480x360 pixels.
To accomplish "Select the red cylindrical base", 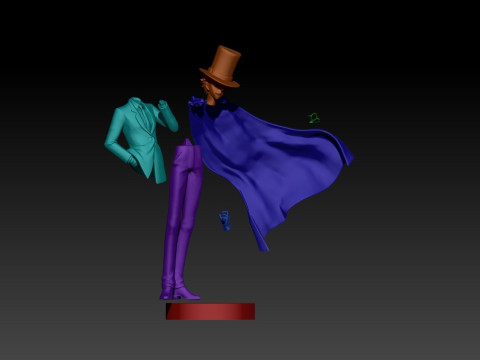I will tap(210, 311).
